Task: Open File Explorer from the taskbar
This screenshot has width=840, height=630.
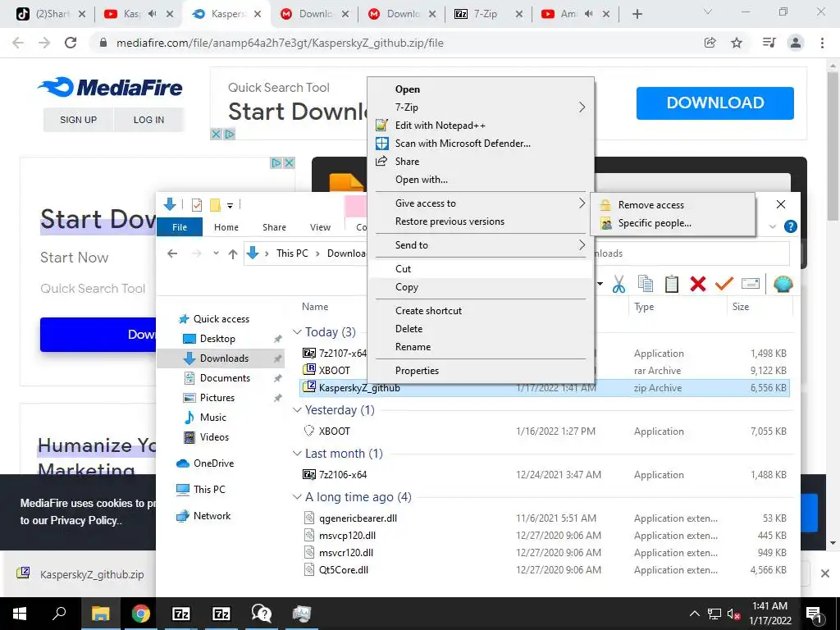Action: pyautogui.click(x=100, y=614)
